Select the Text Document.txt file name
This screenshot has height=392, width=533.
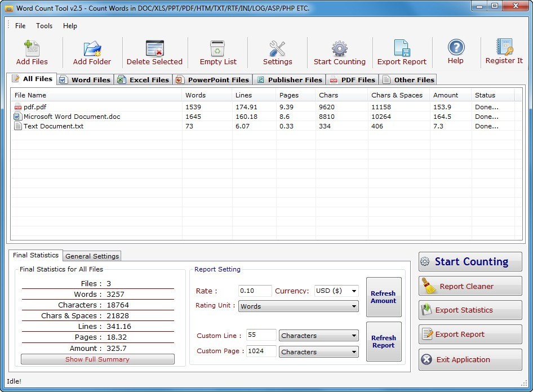(x=54, y=126)
